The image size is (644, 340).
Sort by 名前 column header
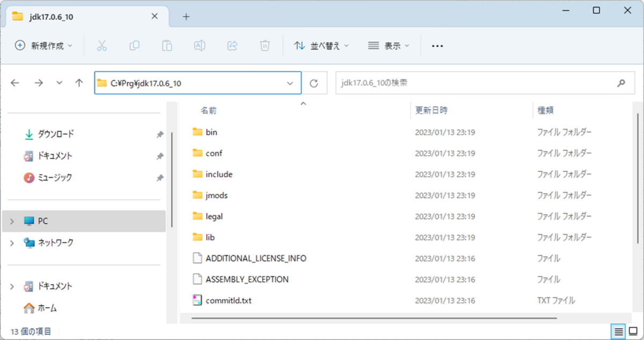[209, 111]
